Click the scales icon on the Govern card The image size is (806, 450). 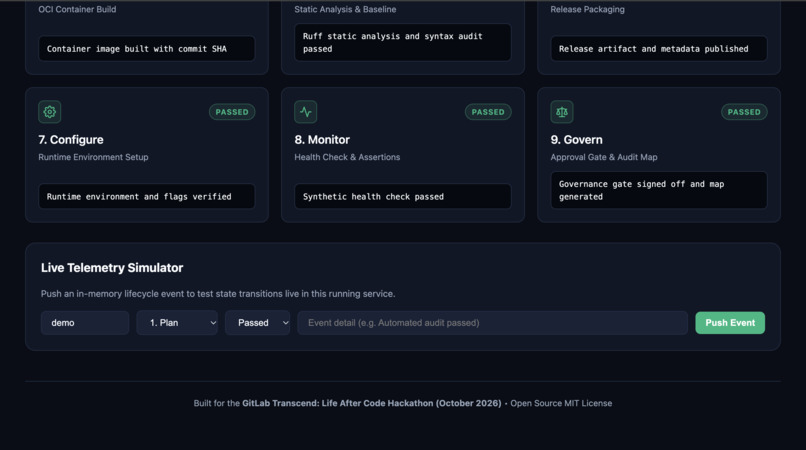point(562,112)
